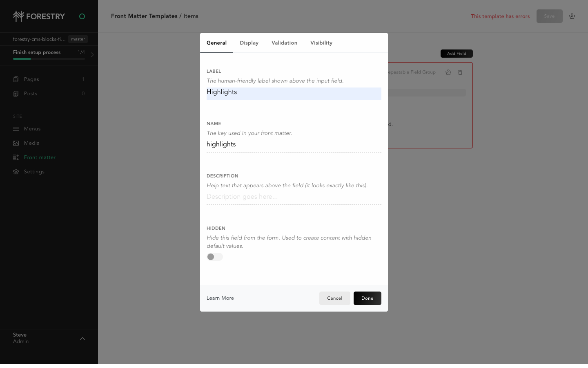The image size is (588, 368).
Task: Click the setup process progress bar
Action: point(49,59)
